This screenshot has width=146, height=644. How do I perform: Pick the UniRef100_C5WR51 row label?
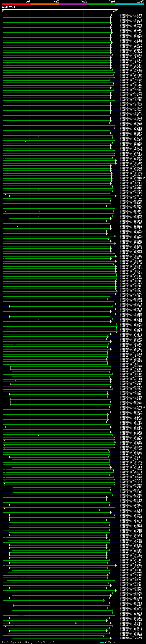pyautogui.click(x=131, y=552)
